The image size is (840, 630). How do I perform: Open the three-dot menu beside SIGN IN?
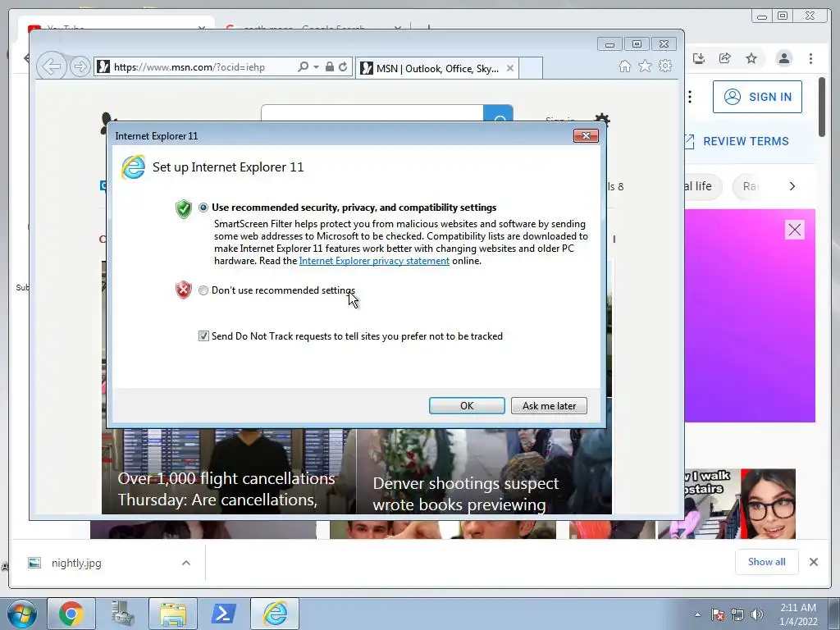(690, 97)
